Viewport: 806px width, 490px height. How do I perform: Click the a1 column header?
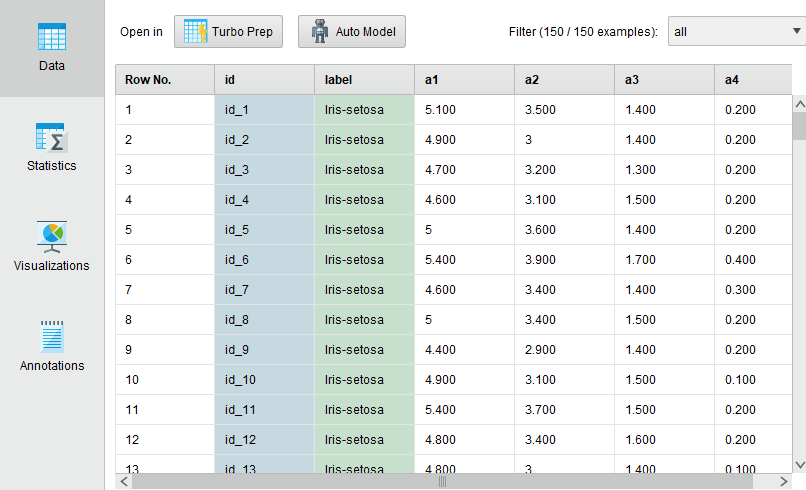[464, 80]
